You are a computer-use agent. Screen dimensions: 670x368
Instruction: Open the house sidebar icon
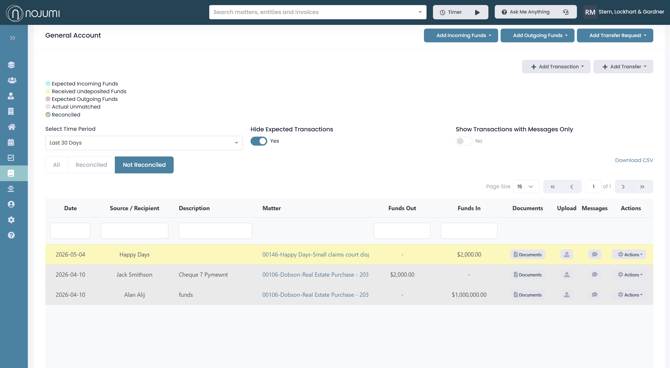[11, 127]
